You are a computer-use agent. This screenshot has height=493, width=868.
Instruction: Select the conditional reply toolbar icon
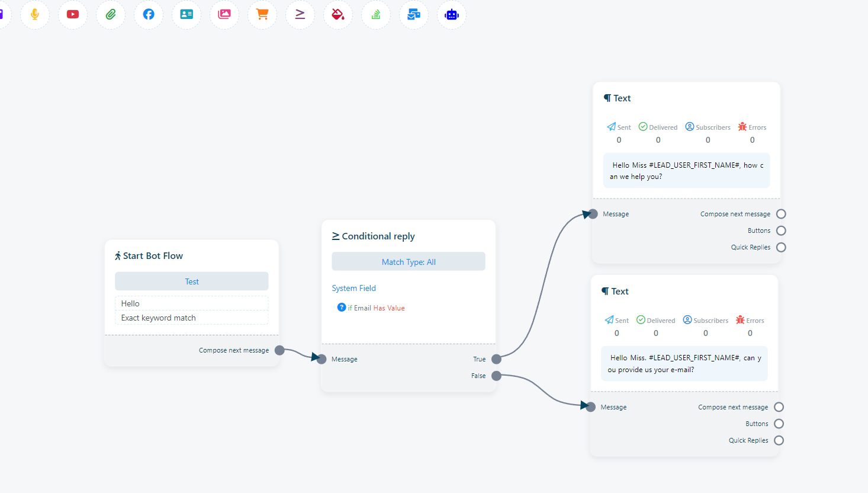point(300,15)
